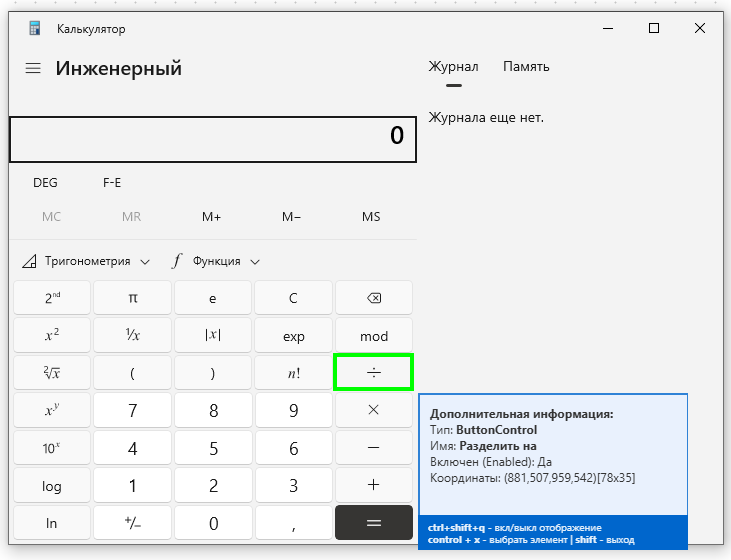The image size is (731, 560).
Task: Click the plus/minus sign button
Action: 133,523
